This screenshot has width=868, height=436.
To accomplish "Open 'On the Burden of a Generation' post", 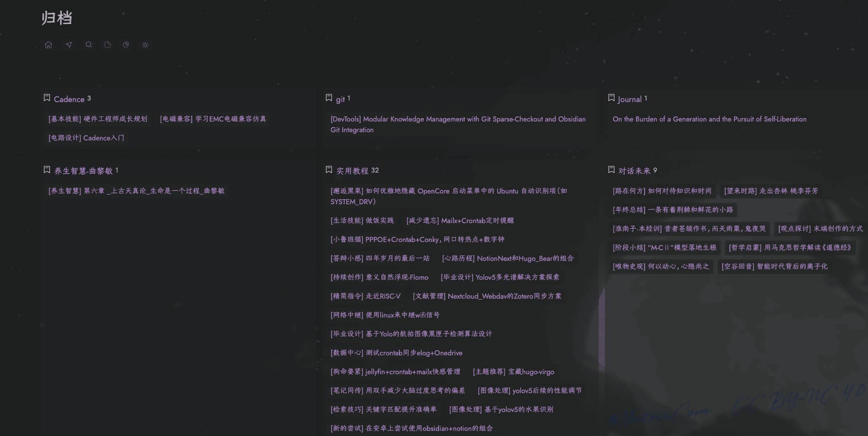I will (709, 119).
